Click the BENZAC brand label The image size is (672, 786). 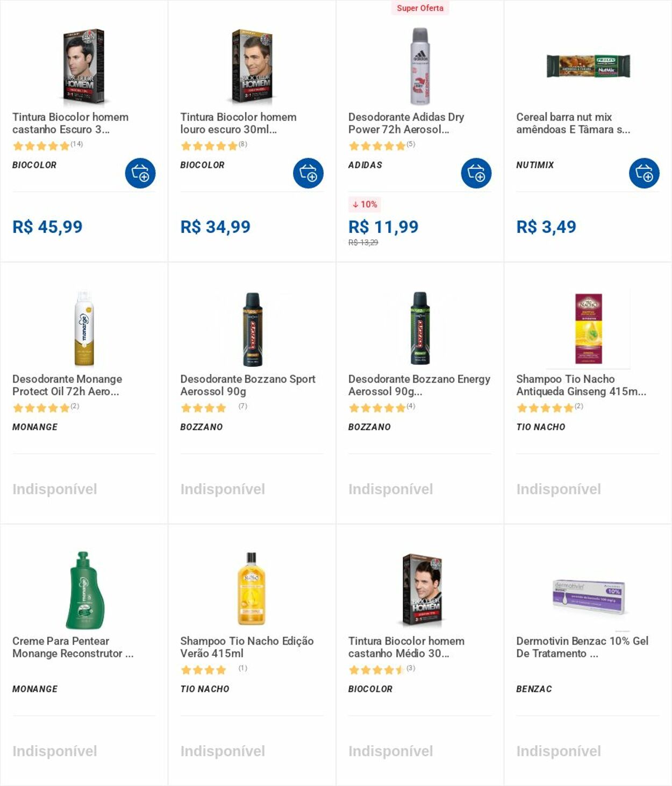(534, 689)
